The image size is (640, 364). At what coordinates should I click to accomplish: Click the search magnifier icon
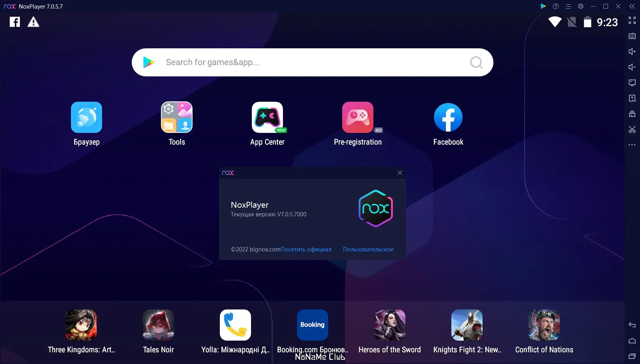click(476, 62)
